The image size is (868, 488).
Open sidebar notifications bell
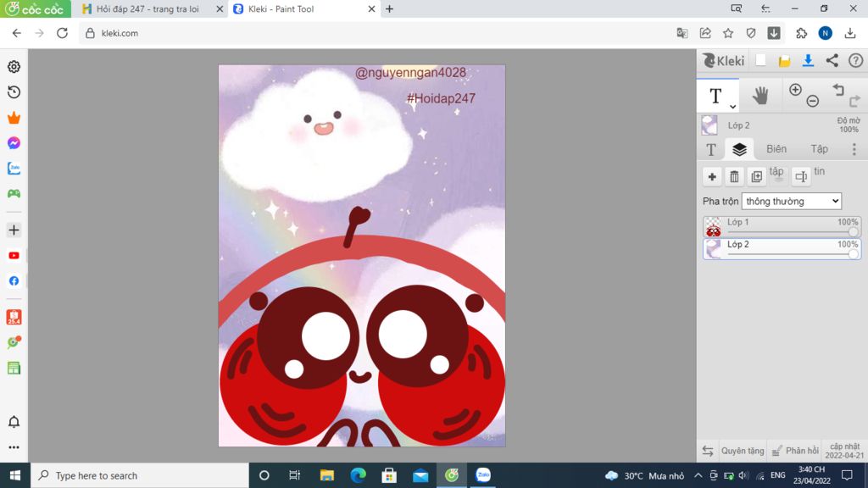[14, 422]
